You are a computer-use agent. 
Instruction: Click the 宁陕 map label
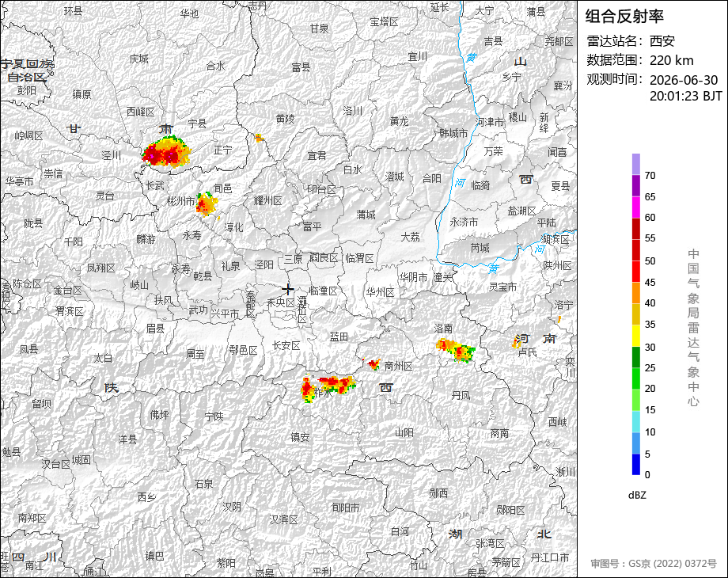(x=214, y=416)
